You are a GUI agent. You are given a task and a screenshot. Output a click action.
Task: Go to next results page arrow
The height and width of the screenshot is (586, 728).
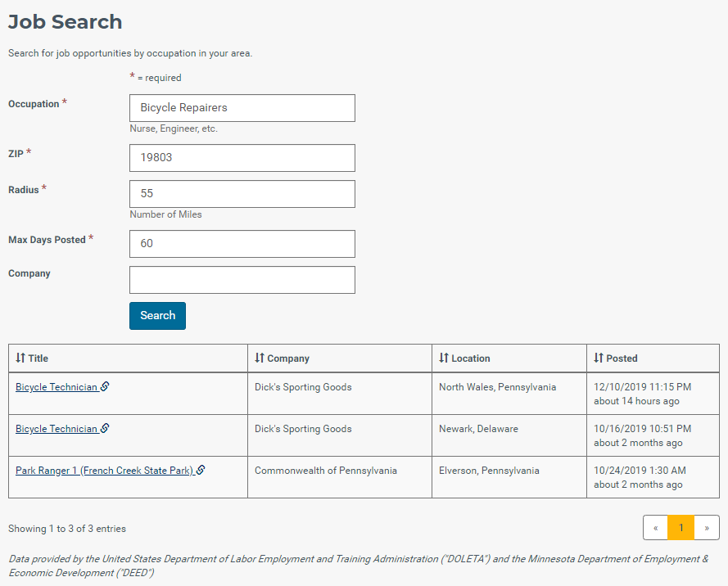[x=707, y=528]
